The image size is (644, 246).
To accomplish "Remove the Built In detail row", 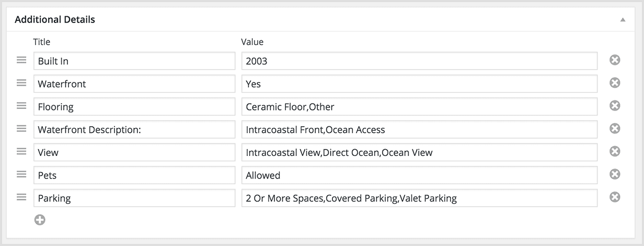I will point(615,60).
